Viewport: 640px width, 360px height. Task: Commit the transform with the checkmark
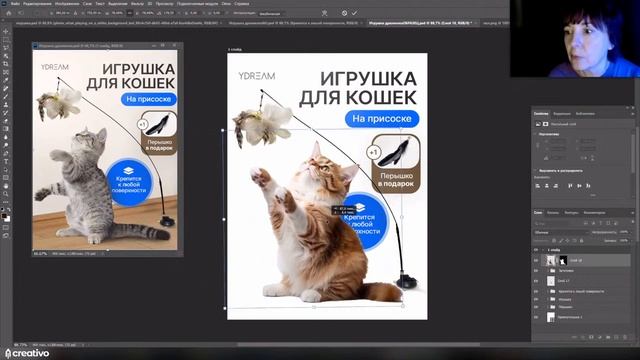tap(354, 13)
